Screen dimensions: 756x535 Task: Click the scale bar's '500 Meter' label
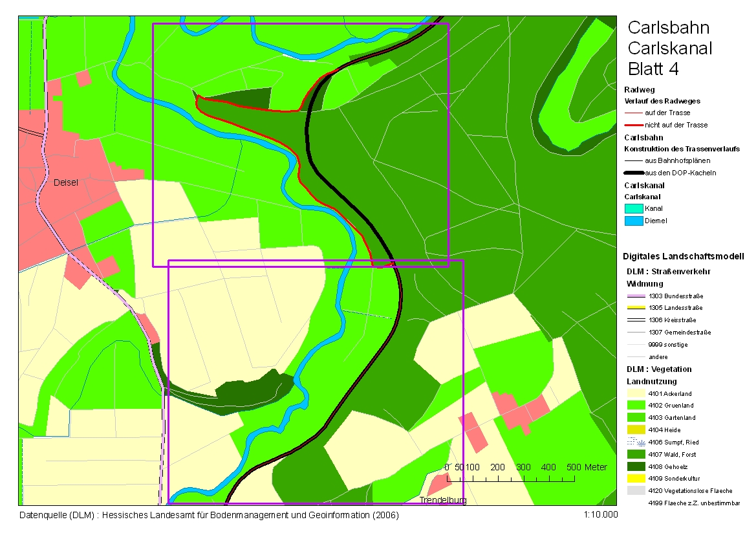pyautogui.click(x=587, y=467)
